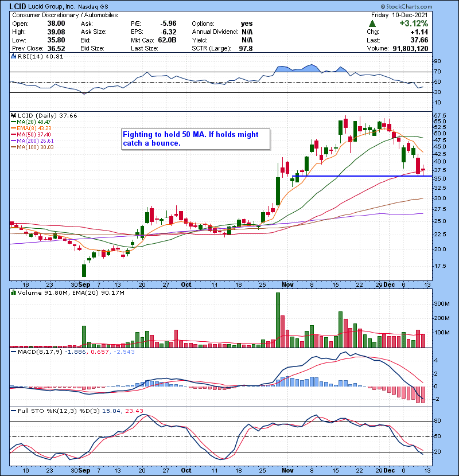This screenshot has width=459, height=476.
Task: Click Consumer Discretionary / Automobiles sector text
Action: pyautogui.click(x=65, y=15)
